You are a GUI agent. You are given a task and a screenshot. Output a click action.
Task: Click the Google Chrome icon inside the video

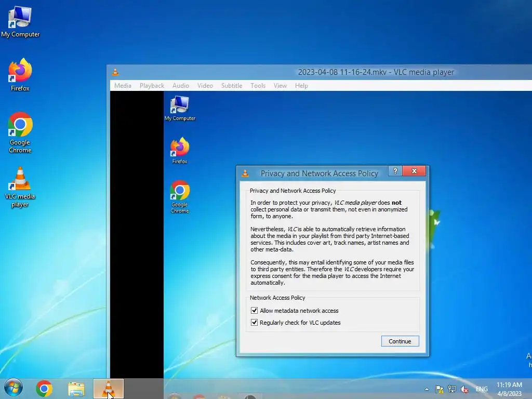coord(180,197)
